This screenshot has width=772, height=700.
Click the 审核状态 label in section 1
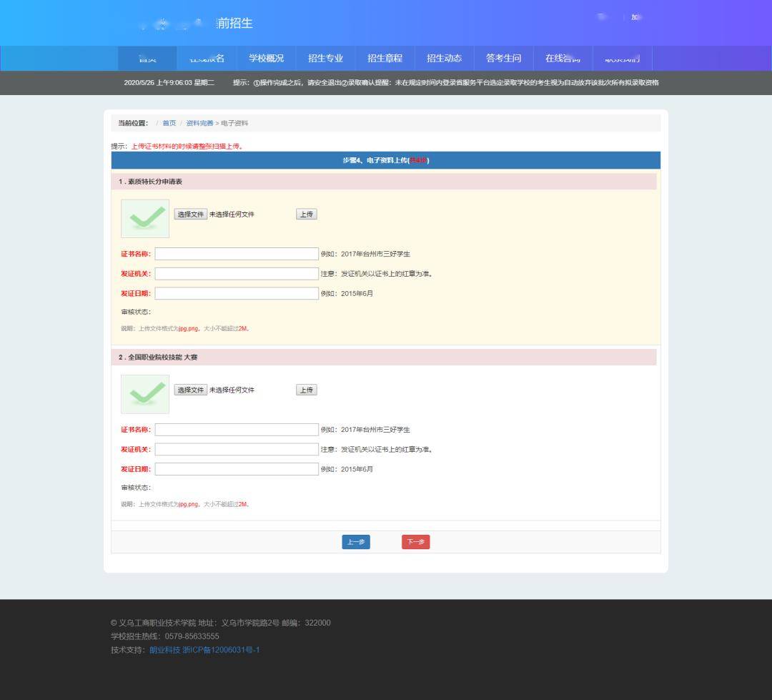(x=136, y=312)
